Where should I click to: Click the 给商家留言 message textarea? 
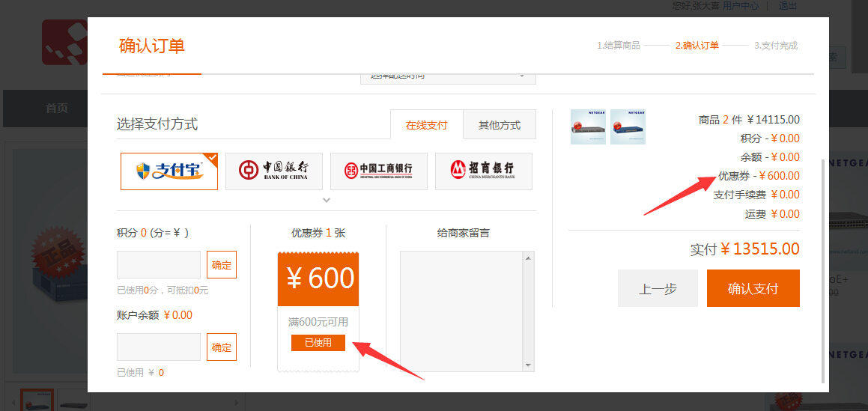pyautogui.click(x=461, y=311)
